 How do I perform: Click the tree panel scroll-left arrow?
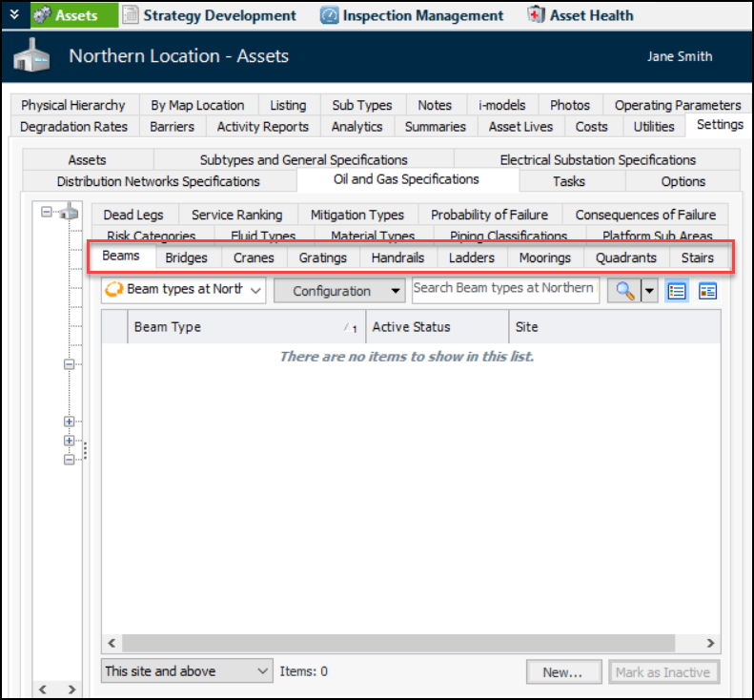(x=43, y=690)
